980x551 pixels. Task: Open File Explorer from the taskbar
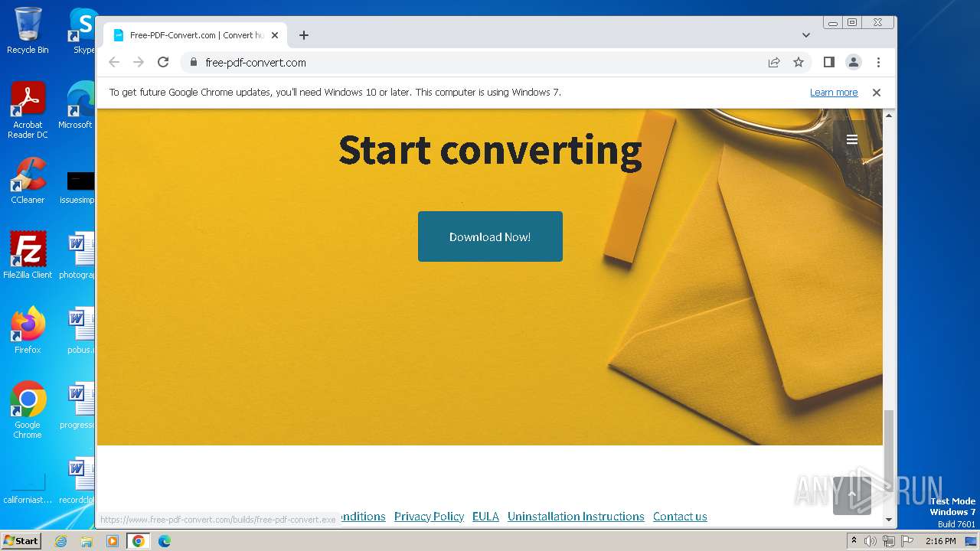(x=87, y=540)
